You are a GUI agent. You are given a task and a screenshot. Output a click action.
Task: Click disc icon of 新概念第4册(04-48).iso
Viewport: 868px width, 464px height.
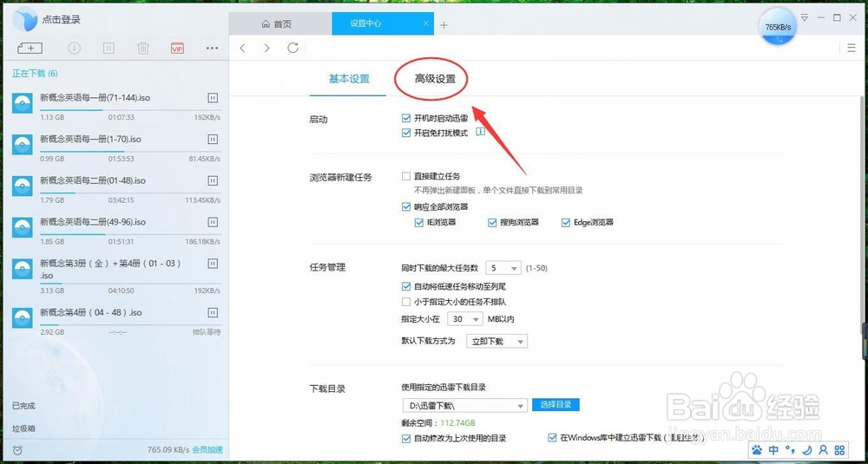click(23, 318)
